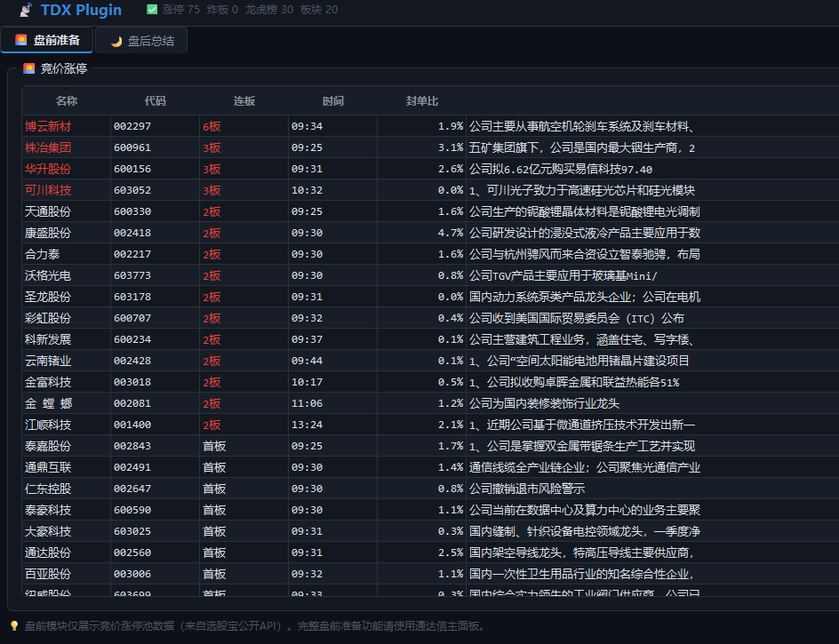Sort by the 名称 column header

(67, 101)
